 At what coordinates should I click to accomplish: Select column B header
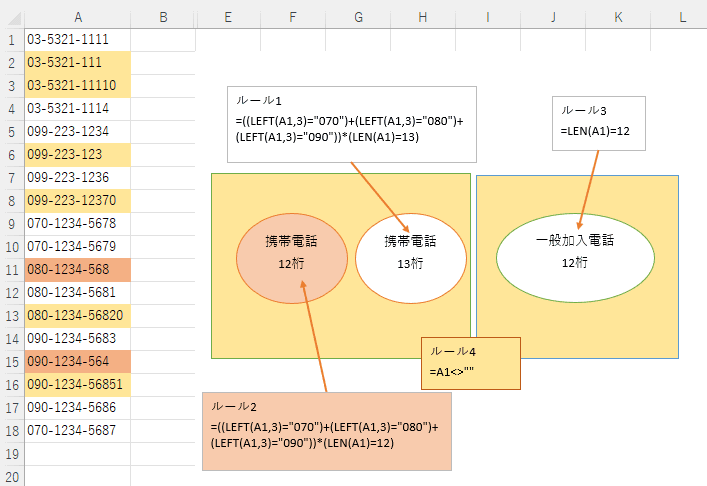click(x=163, y=18)
